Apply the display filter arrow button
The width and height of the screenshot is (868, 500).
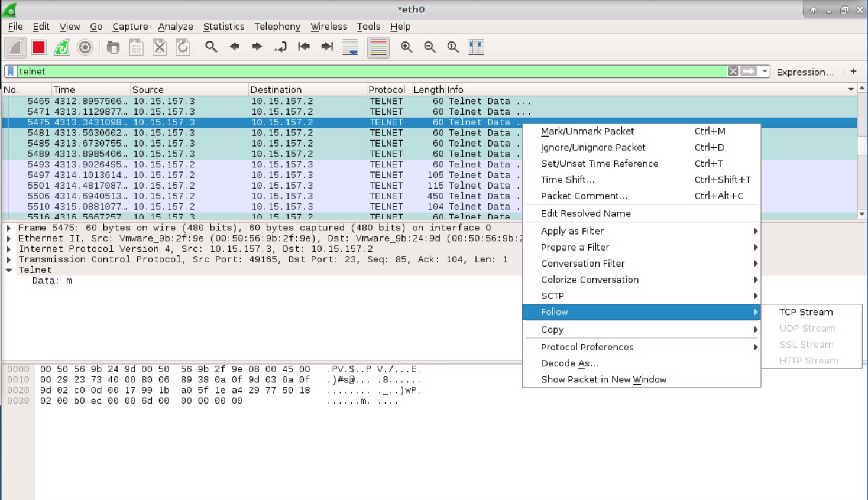[x=749, y=72]
